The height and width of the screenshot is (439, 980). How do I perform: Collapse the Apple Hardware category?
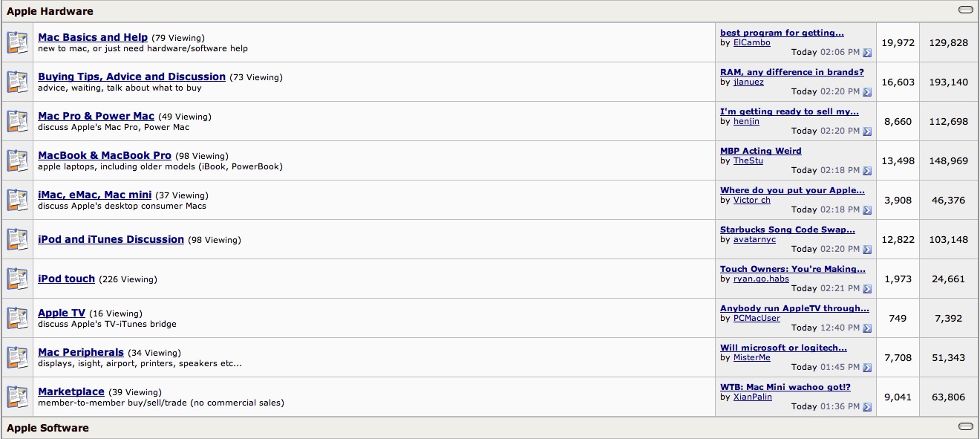(966, 10)
